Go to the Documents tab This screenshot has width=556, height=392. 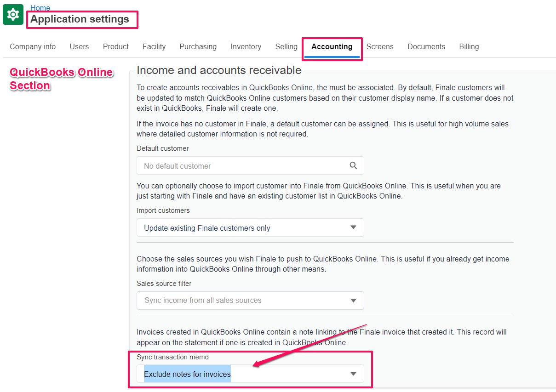pyautogui.click(x=426, y=46)
